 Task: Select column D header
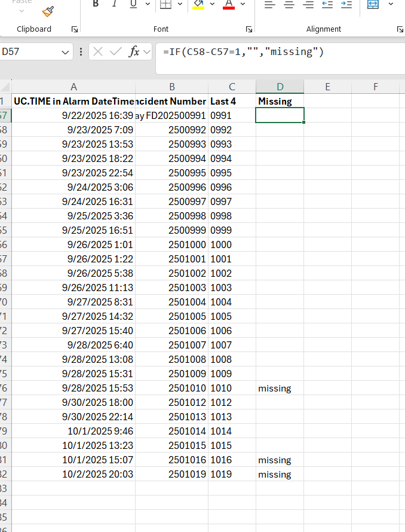[280, 87]
